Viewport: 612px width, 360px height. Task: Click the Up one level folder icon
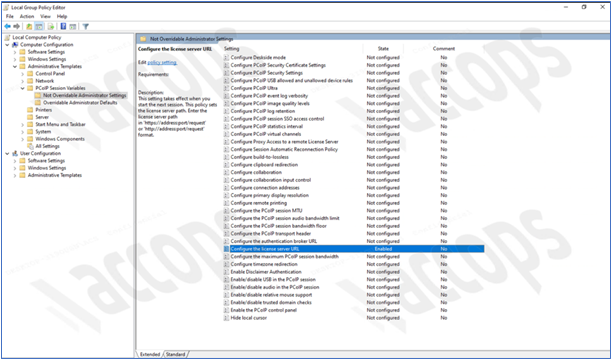point(29,27)
